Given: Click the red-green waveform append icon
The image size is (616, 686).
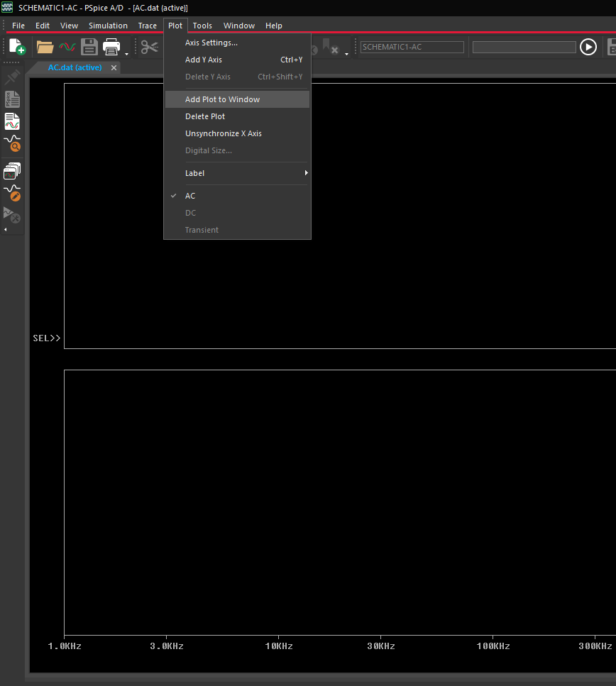Looking at the screenshot, I should [x=67, y=46].
